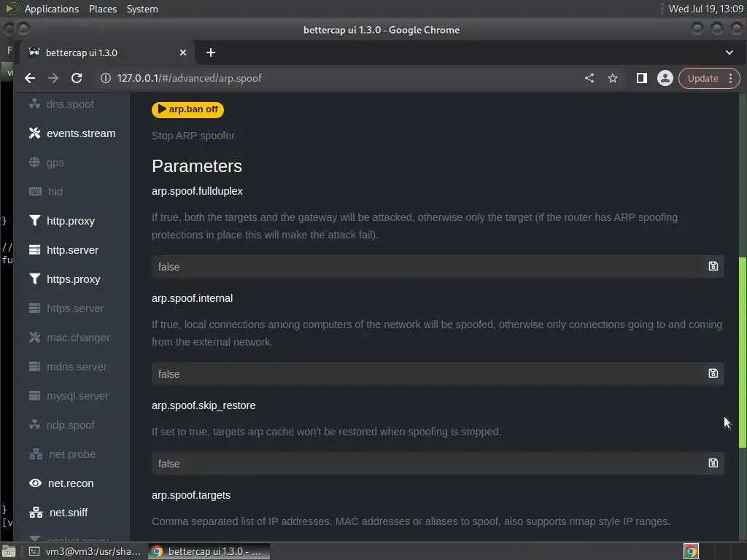Open Chrome three-dot menu
The height and width of the screenshot is (560, 747).
[730, 79]
